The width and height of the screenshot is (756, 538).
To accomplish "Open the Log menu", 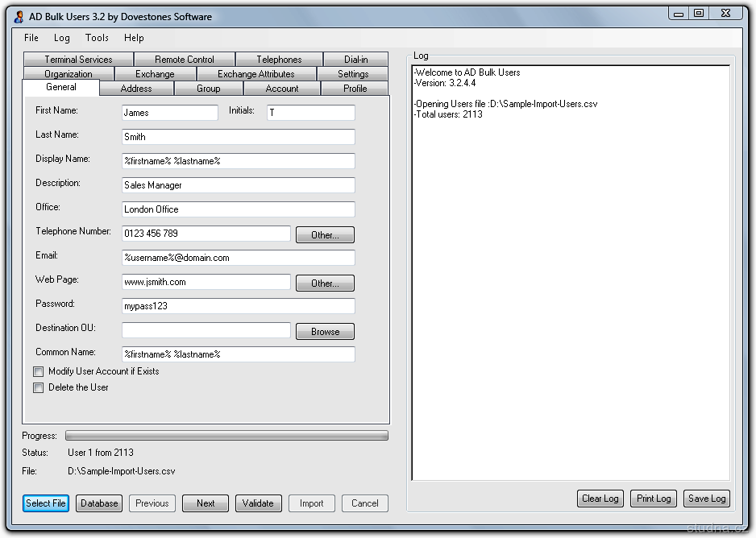I will point(62,38).
